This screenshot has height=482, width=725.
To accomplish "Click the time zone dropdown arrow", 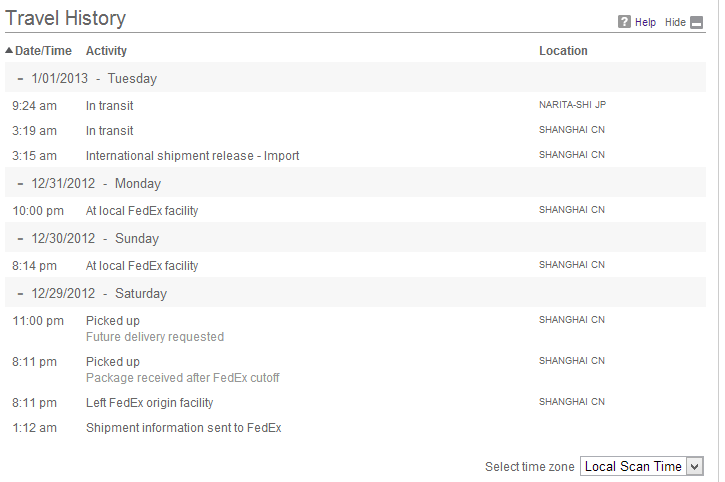I will pos(694,466).
